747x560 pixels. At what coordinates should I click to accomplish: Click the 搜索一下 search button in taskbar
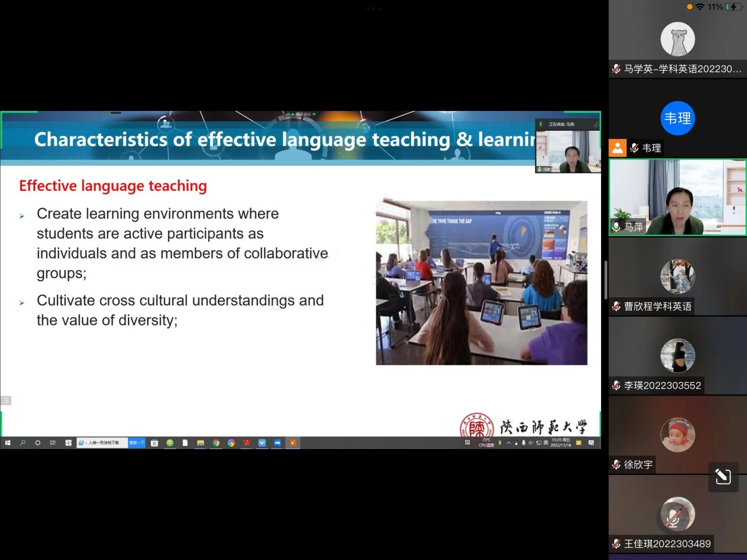tap(137, 443)
